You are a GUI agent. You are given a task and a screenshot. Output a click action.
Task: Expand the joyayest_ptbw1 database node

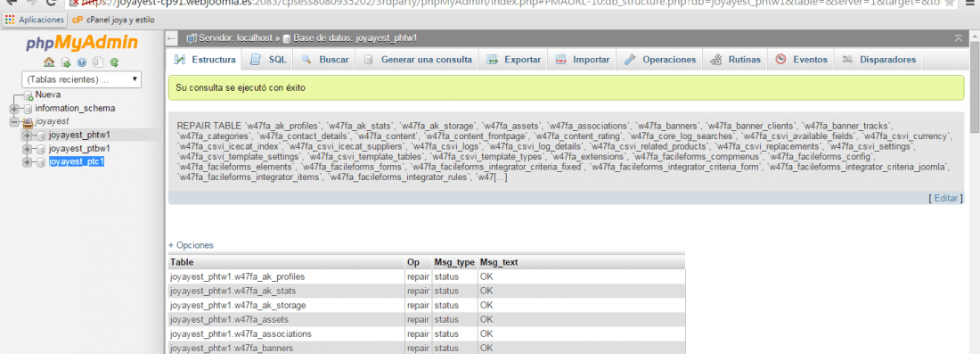[27, 149]
